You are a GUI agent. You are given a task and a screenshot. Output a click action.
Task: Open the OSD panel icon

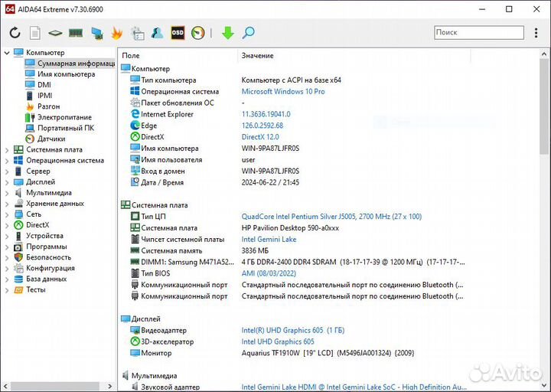click(178, 33)
